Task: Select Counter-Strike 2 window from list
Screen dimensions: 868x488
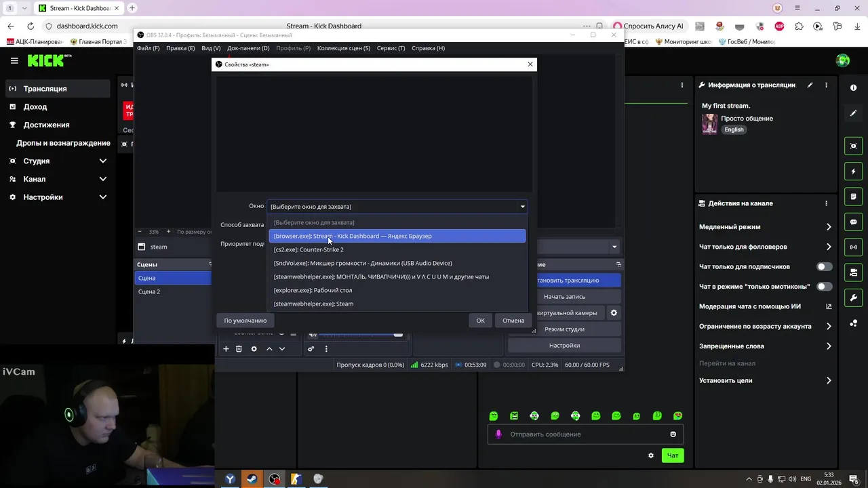Action: (397, 249)
